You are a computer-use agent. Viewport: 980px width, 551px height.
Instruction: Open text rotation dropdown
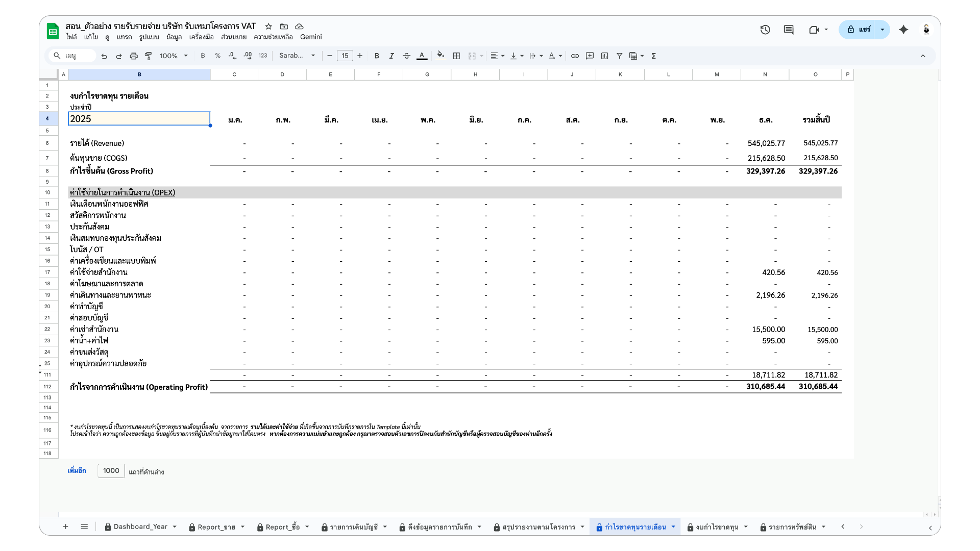pos(555,56)
